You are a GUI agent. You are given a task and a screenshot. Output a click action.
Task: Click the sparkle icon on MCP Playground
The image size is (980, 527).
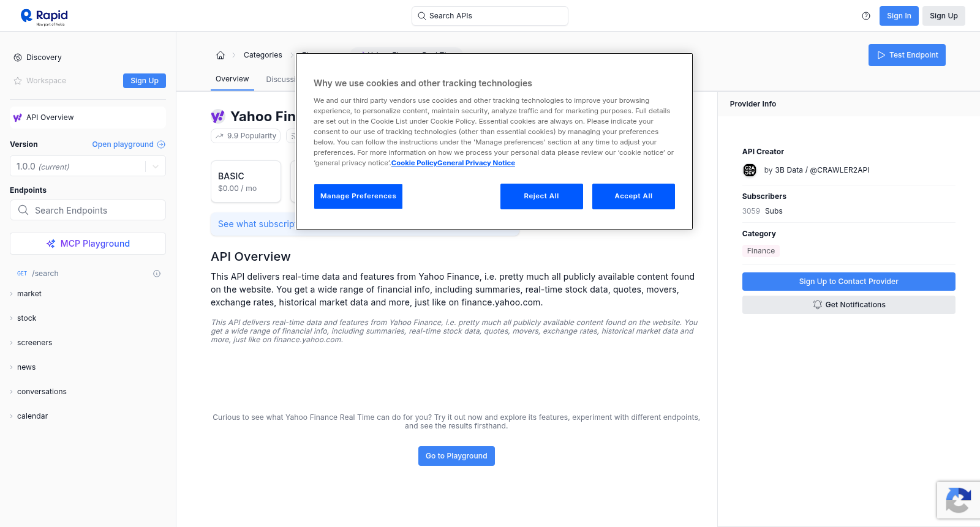pos(51,244)
